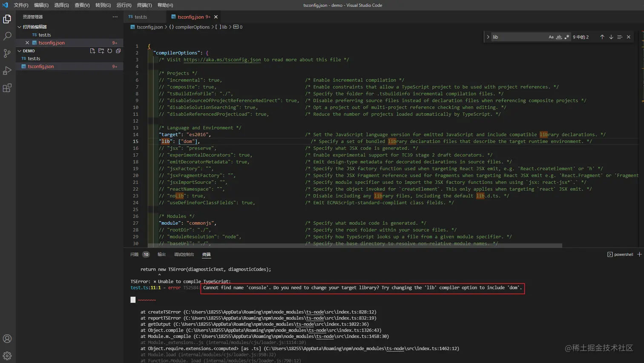
Task: Go to previous find match
Action: [602, 37]
